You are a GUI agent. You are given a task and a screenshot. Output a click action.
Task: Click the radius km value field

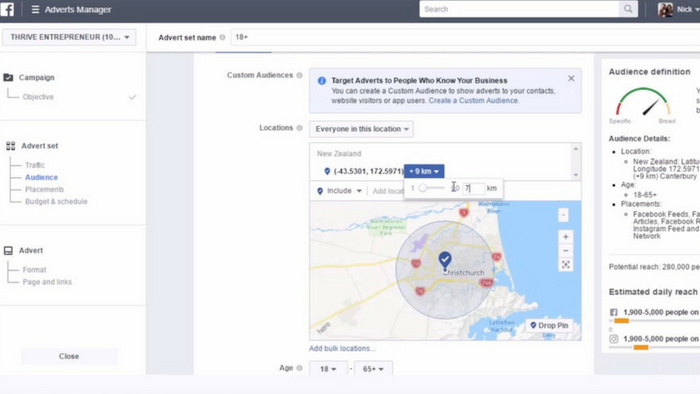[473, 188]
